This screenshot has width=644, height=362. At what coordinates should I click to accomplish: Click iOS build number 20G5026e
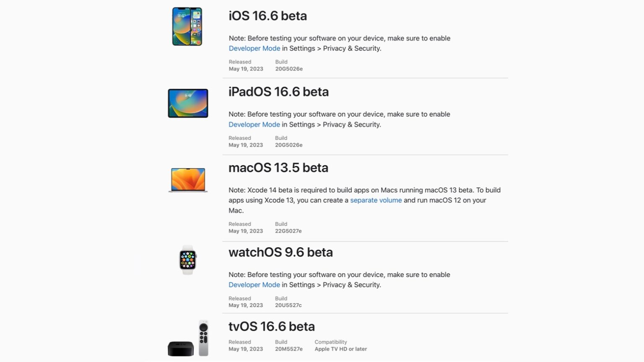[289, 69]
